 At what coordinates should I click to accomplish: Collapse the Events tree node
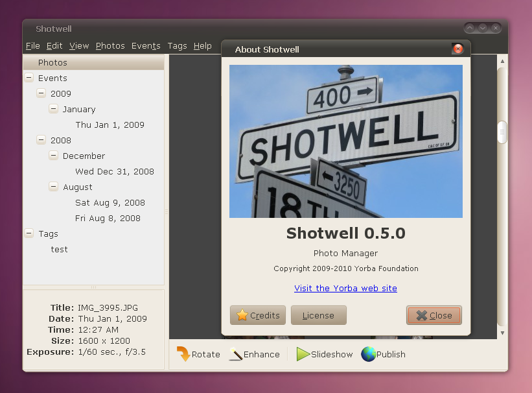pos(29,78)
